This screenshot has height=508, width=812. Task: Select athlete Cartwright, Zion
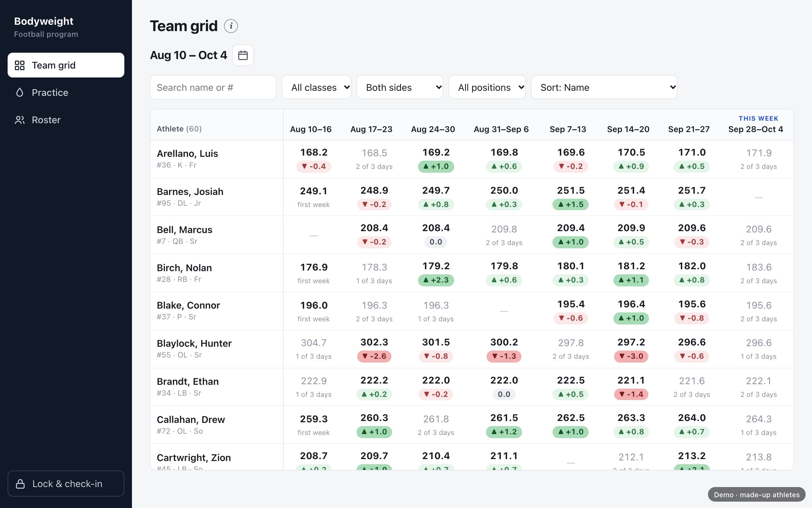point(193,458)
